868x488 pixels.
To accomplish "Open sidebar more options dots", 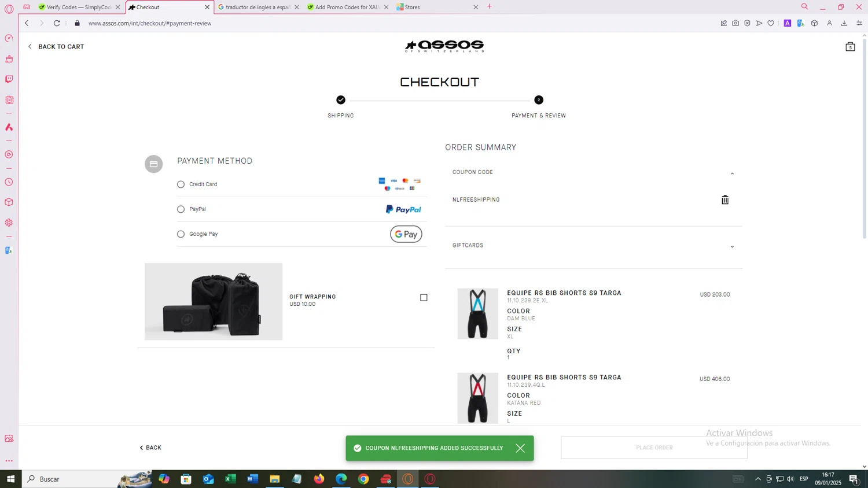I will pyautogui.click(x=9, y=461).
